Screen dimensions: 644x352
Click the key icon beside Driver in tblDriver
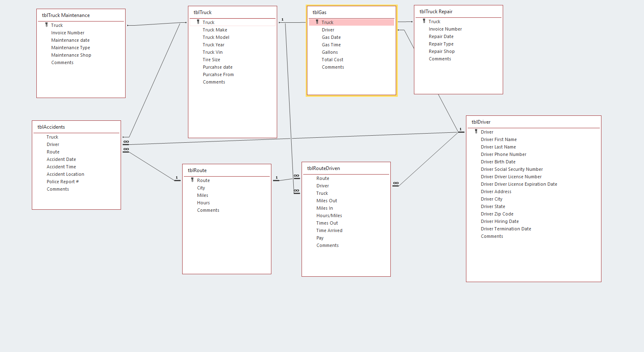click(x=476, y=132)
